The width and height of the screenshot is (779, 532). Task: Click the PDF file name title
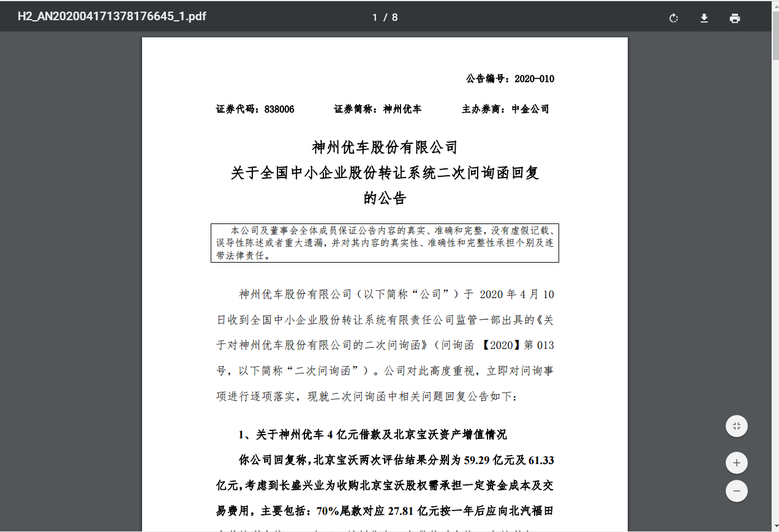click(112, 17)
